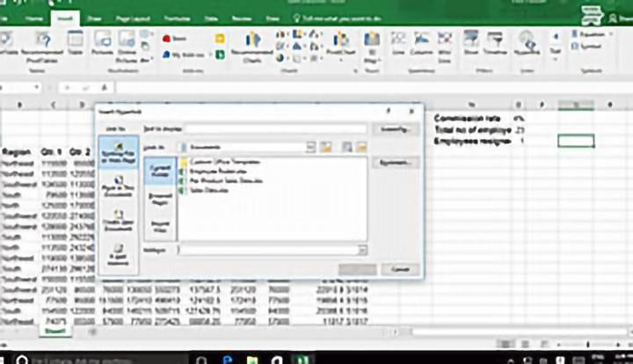The height and width of the screenshot is (364, 633).
Task: Click the Hyperlink ribbon icon
Action: pos(527,44)
